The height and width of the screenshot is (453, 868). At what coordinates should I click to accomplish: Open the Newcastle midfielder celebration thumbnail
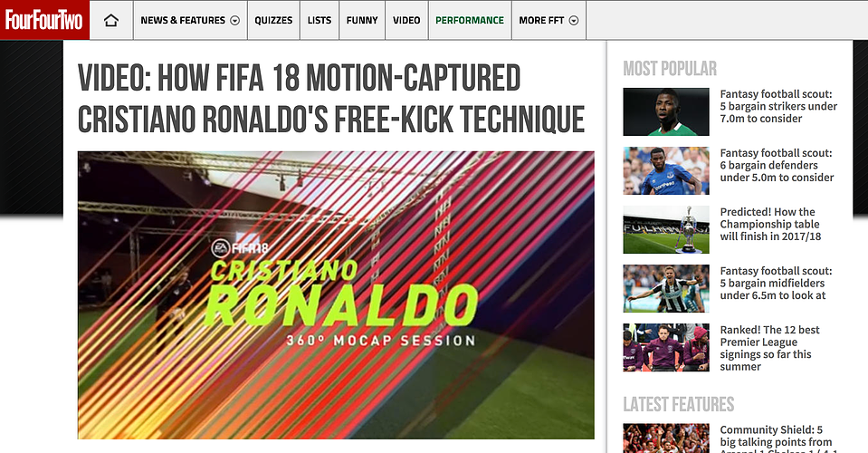coord(666,288)
